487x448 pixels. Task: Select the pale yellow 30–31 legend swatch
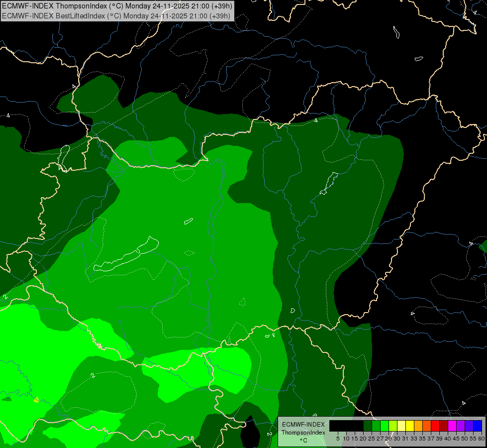pos(401,426)
